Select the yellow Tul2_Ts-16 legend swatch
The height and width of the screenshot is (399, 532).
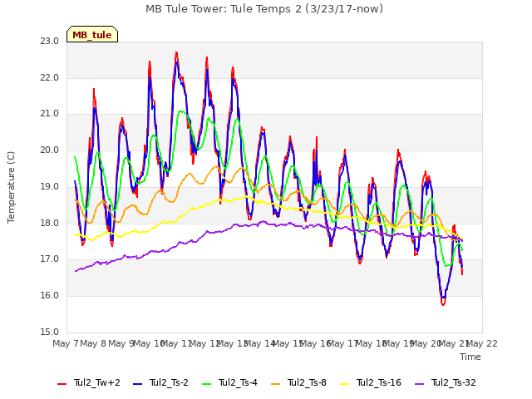click(x=344, y=384)
